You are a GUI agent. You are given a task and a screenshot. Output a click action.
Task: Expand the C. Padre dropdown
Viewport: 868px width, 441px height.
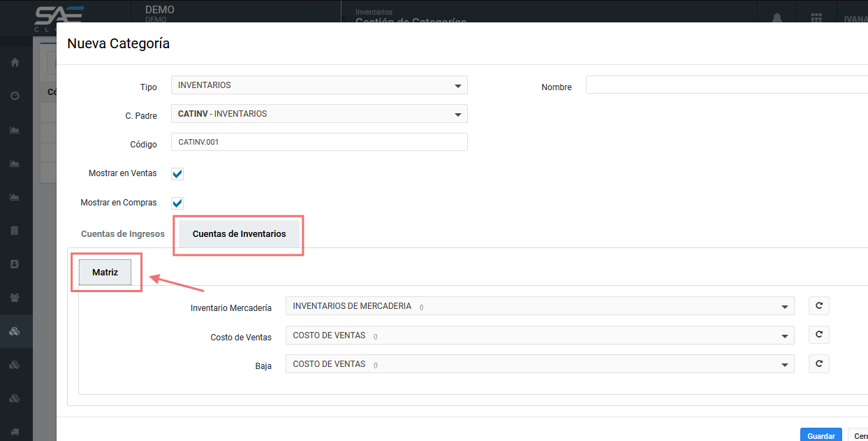coord(319,114)
